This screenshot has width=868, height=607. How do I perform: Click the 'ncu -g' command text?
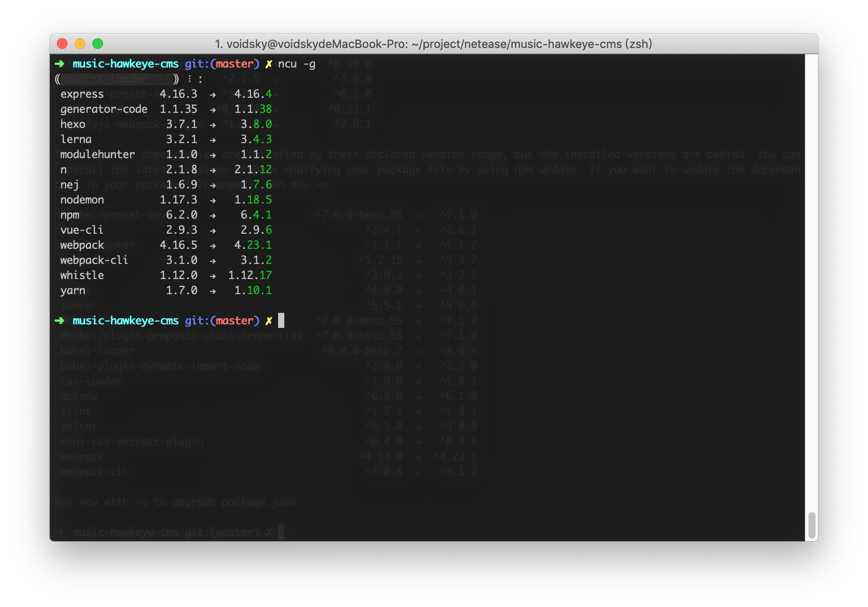pos(296,64)
